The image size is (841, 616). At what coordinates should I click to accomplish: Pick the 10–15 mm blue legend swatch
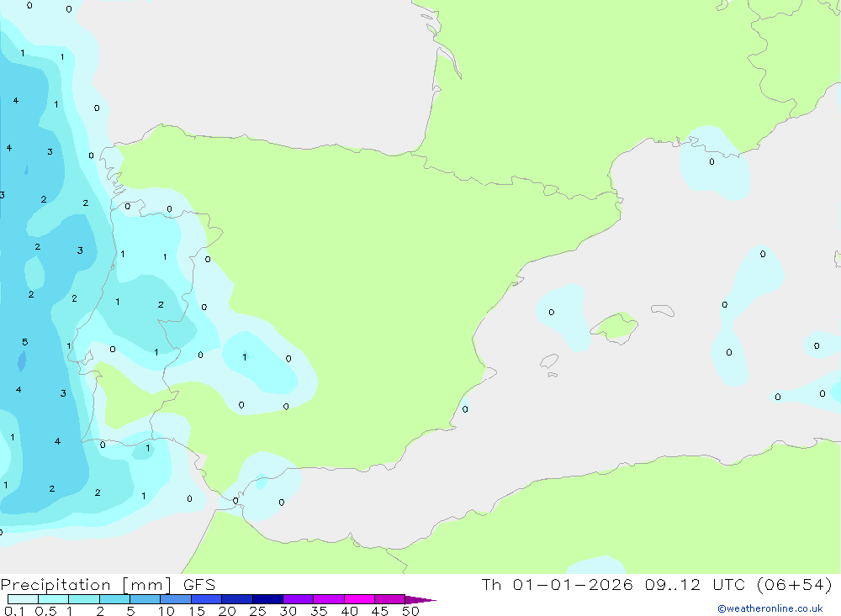(x=176, y=599)
